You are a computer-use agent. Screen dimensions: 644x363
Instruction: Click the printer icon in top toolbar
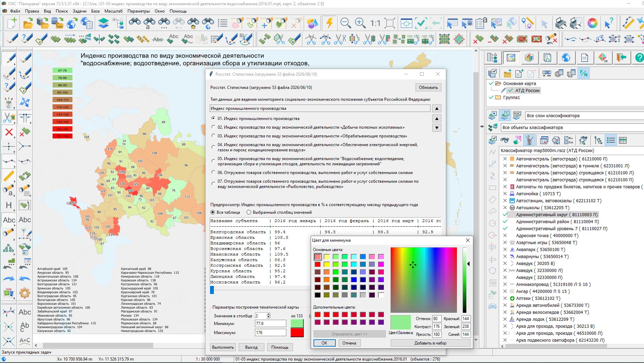tap(561, 23)
